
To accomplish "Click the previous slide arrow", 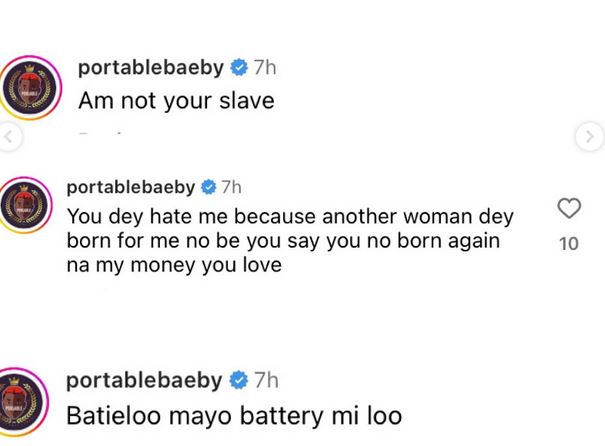I will [x=9, y=136].
